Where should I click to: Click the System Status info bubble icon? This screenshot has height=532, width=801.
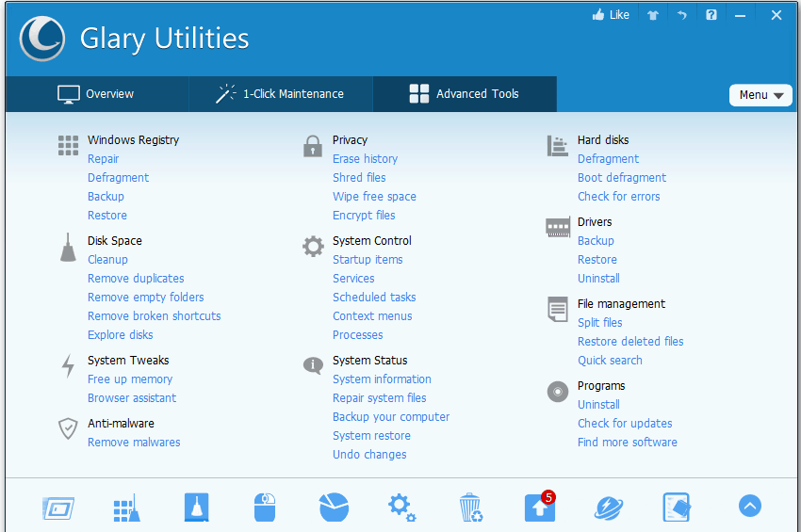pos(313,365)
